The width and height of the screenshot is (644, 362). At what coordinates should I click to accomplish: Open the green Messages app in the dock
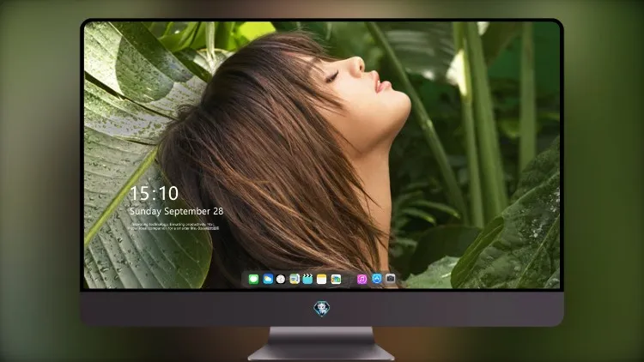[x=253, y=280]
